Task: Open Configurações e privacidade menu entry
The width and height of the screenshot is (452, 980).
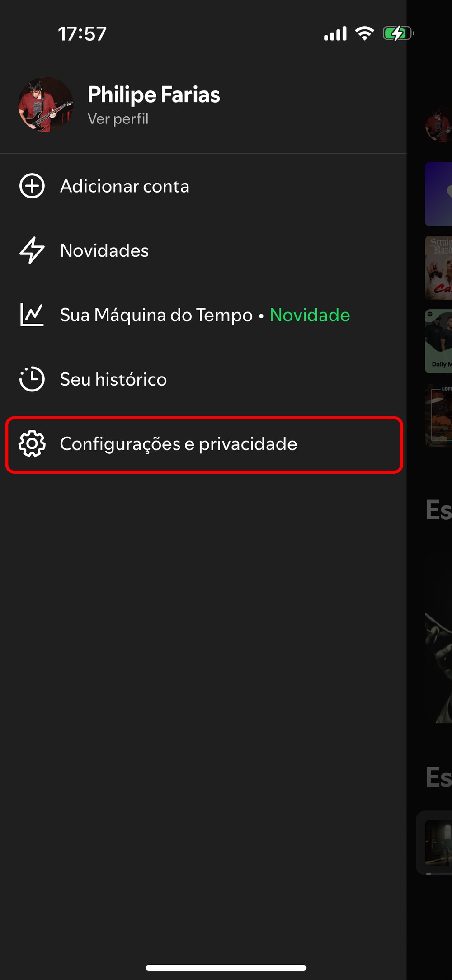Action: 204,445
